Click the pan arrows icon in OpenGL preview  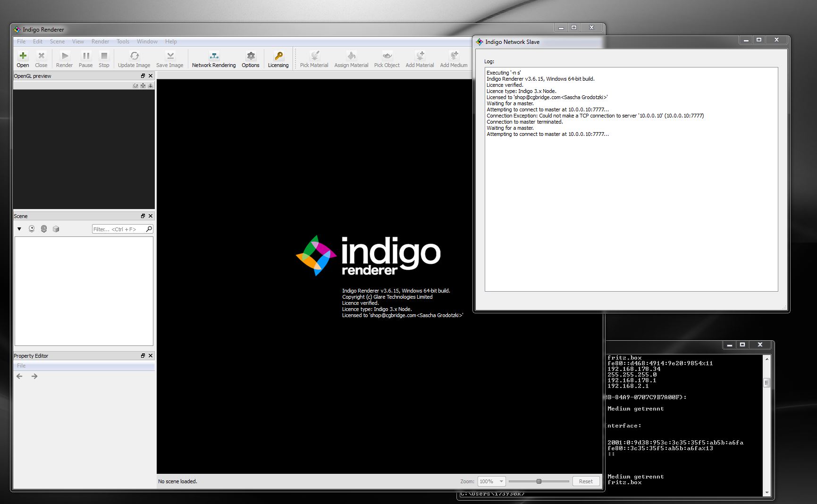[143, 85]
